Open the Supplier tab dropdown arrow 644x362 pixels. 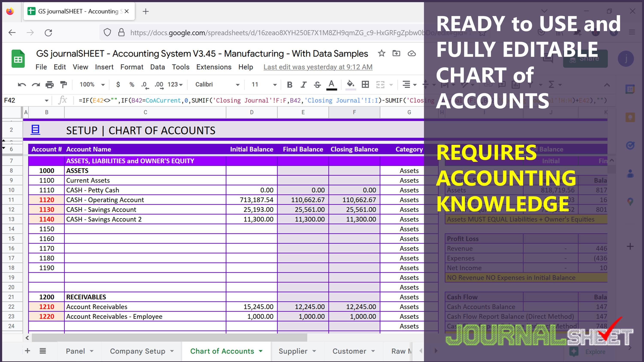314,351
